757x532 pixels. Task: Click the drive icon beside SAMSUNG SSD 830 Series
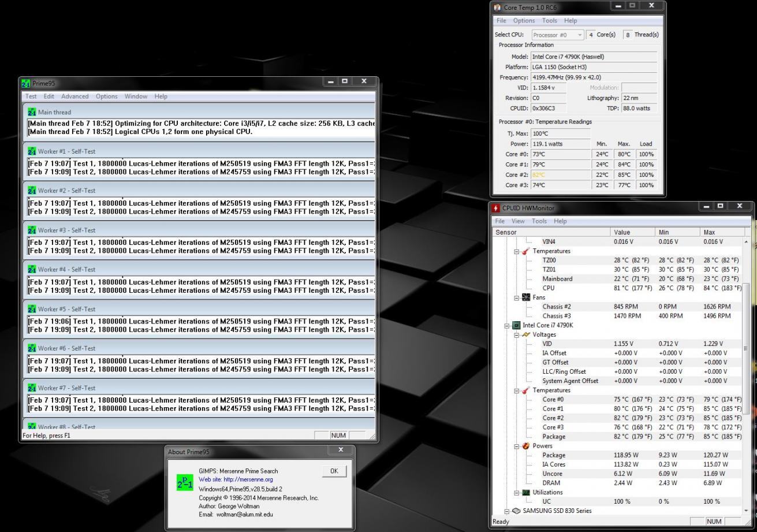coord(517,511)
